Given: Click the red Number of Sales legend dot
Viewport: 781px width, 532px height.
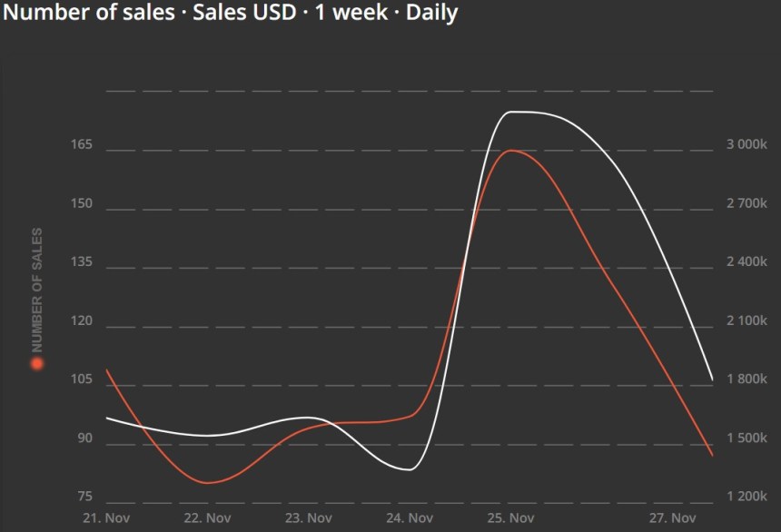Looking at the screenshot, I should click(37, 364).
